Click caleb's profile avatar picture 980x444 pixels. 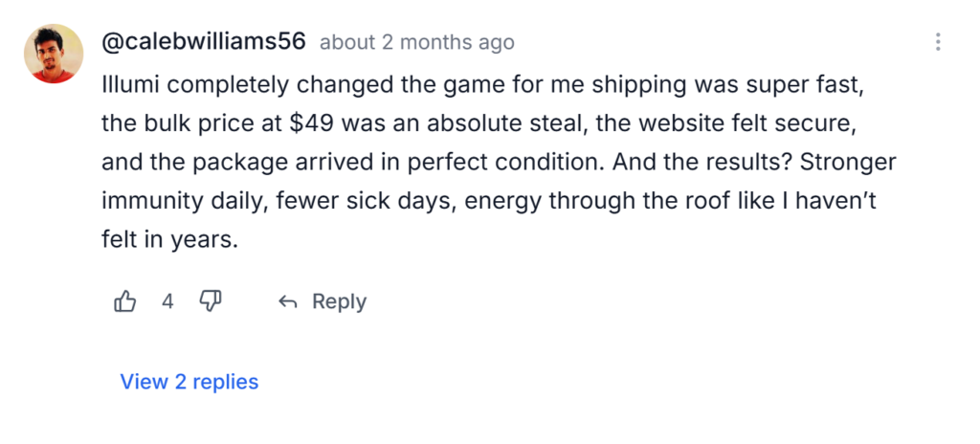(54, 55)
